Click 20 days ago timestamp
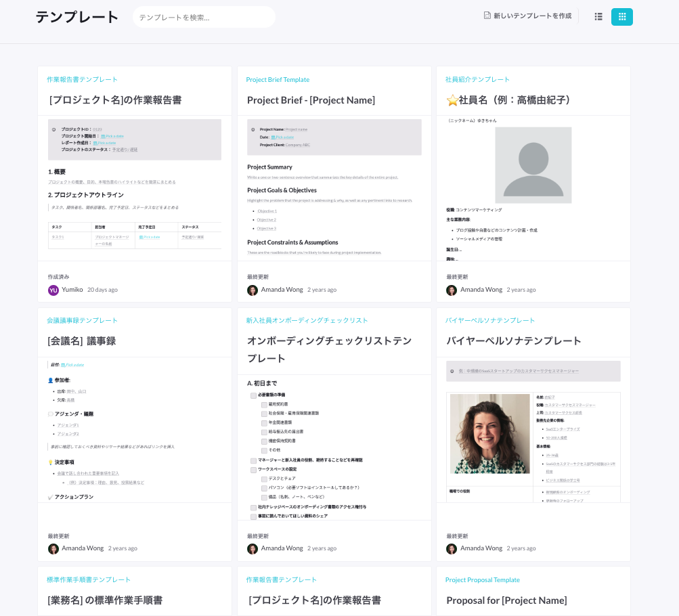This screenshot has height=616, width=679. pos(103,290)
